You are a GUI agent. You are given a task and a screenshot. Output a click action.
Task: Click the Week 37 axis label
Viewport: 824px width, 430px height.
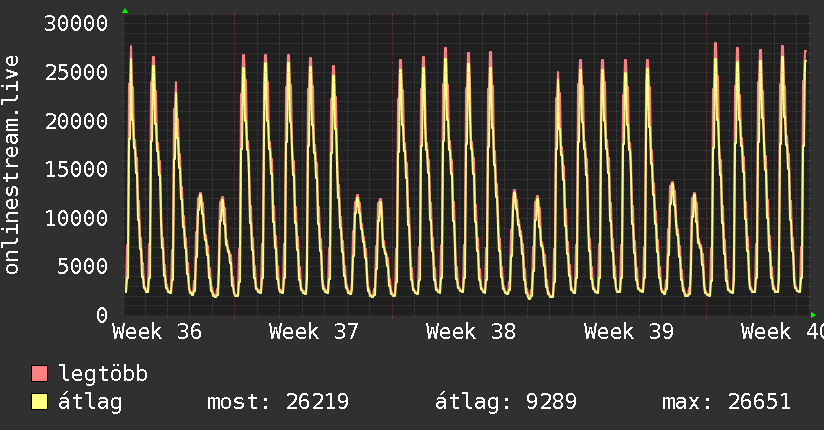[314, 332]
